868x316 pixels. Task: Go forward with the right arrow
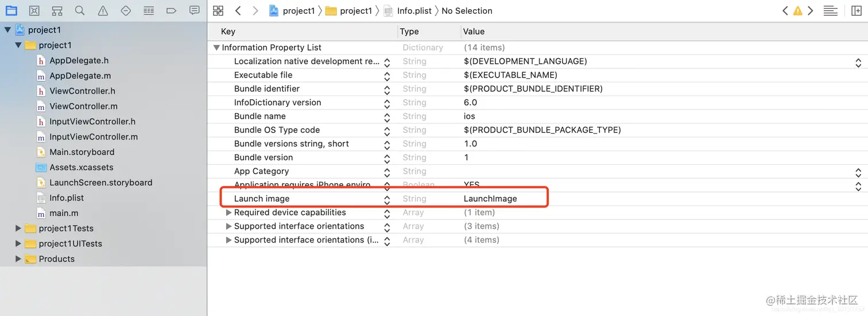255,11
